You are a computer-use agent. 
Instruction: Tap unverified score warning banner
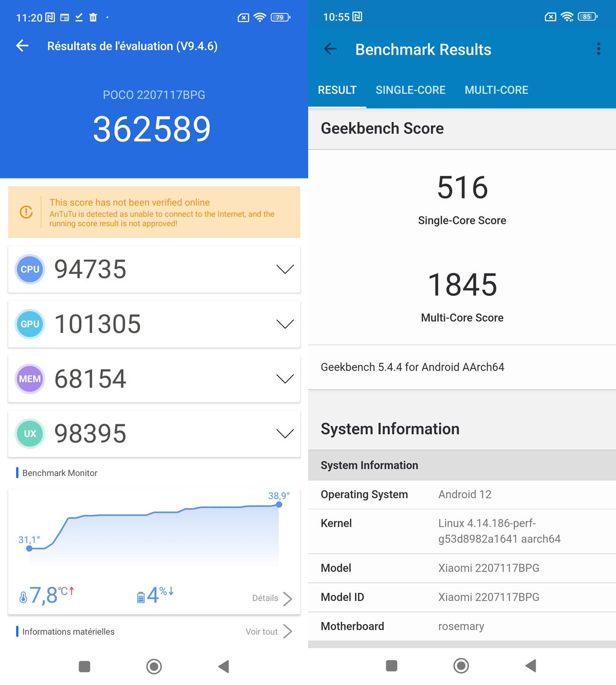154,212
